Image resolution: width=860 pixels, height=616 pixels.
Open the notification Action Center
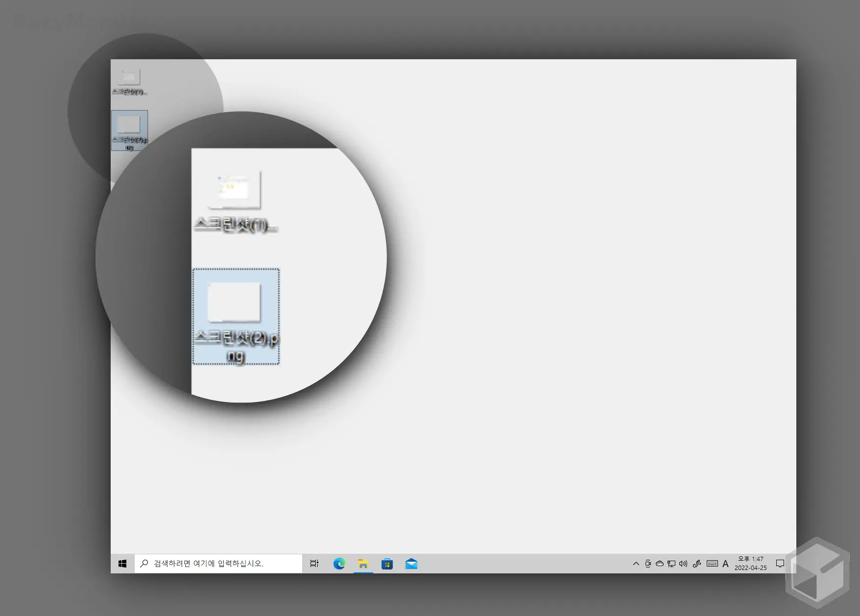click(780, 564)
